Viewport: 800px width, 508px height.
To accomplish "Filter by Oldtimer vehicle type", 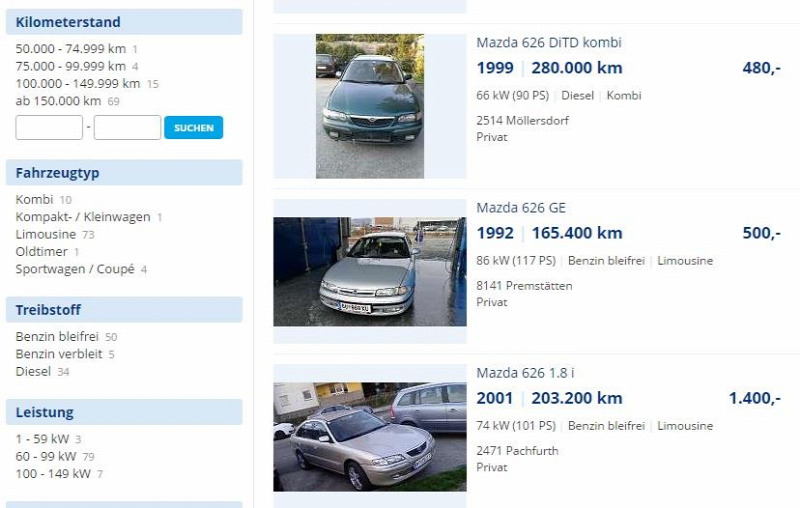I will (41, 252).
